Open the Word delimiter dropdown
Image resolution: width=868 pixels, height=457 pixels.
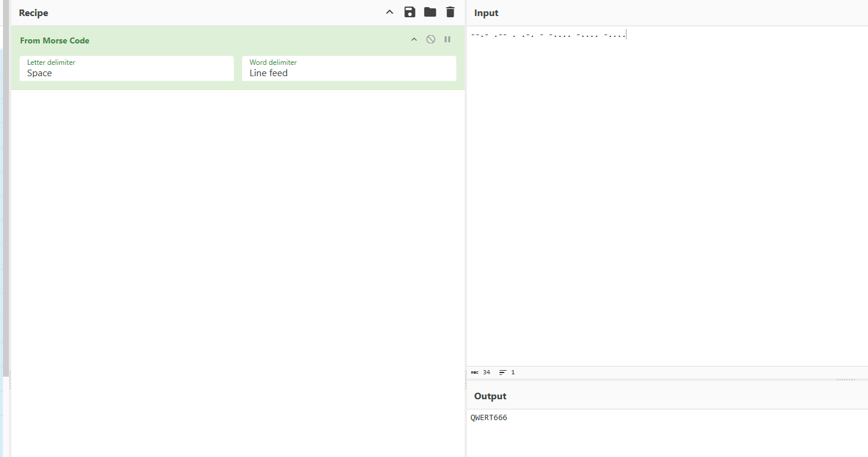(349, 68)
